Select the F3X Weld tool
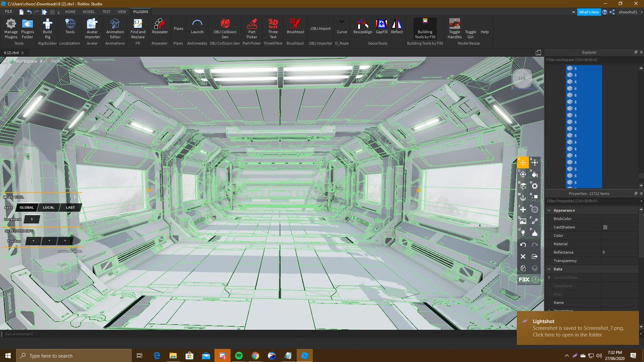644x362 pixels. pyautogui.click(x=535, y=221)
